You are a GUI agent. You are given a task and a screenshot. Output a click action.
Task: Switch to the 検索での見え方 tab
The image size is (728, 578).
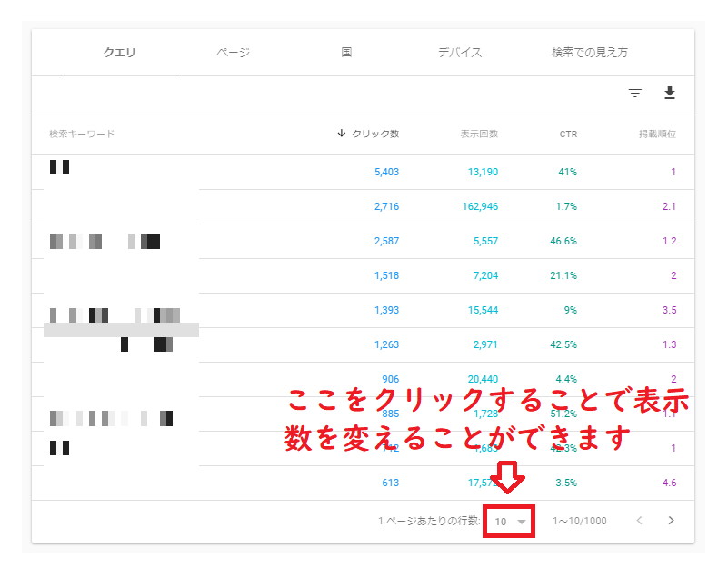(590, 52)
